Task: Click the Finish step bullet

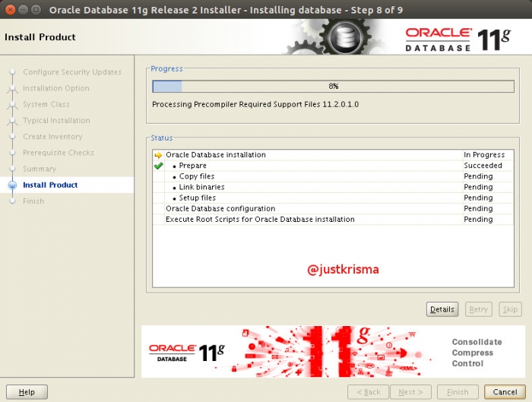Action: coord(13,201)
